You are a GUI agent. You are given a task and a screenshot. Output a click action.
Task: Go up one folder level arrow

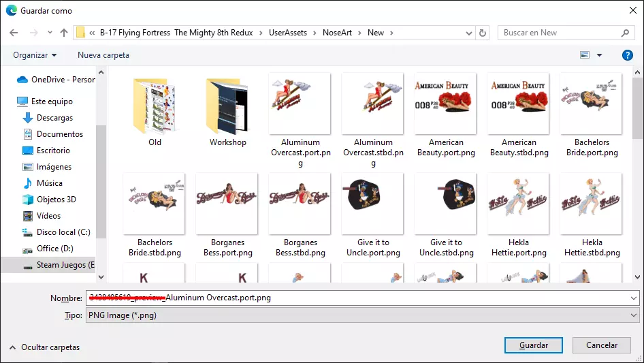click(64, 33)
